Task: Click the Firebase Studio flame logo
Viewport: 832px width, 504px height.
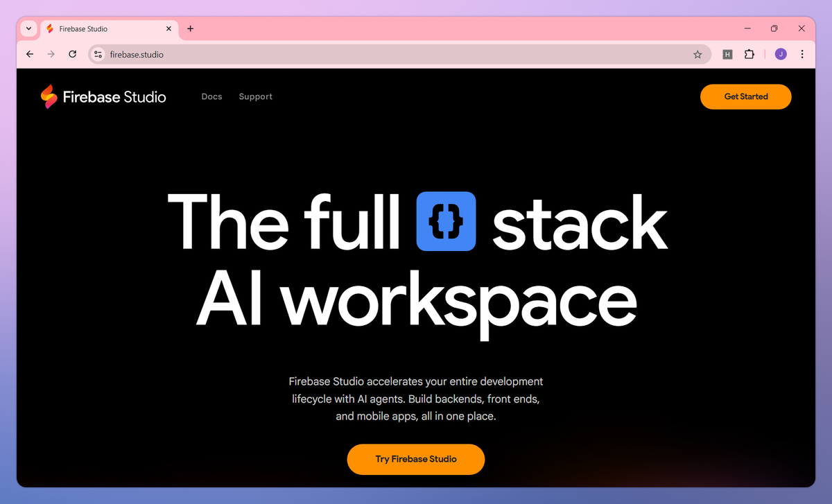Action: coord(49,96)
